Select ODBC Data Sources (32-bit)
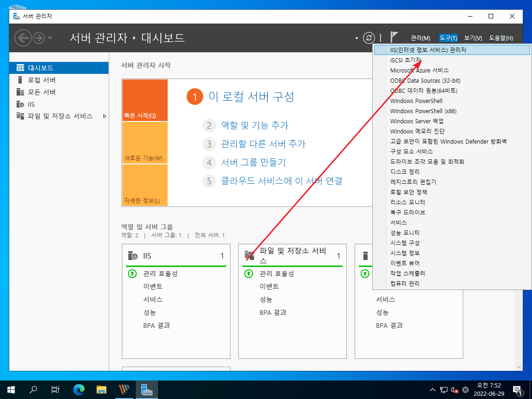The height and width of the screenshot is (399, 532). (452, 80)
